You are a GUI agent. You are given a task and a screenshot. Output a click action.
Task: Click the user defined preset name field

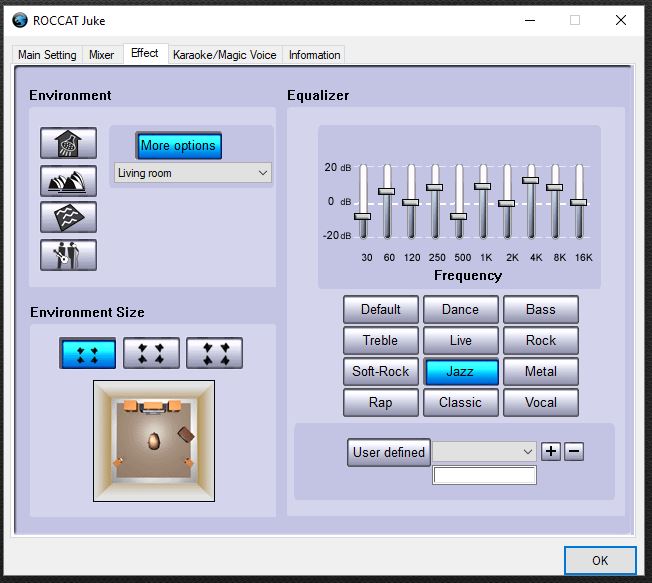pos(484,475)
